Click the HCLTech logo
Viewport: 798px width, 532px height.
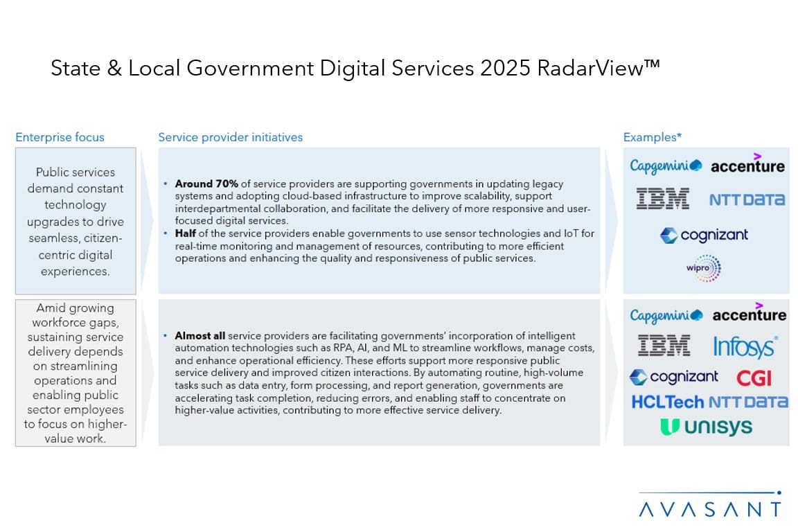tap(667, 402)
